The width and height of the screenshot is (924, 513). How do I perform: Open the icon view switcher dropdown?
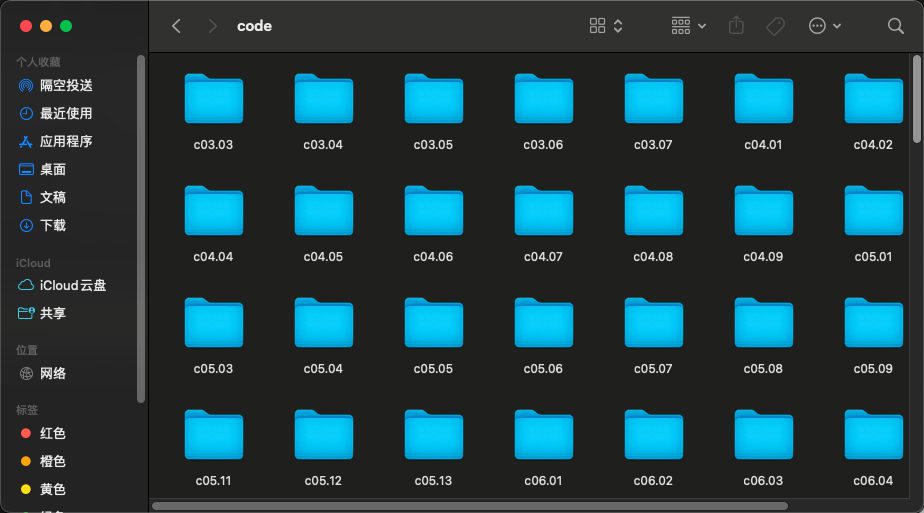pyautogui.click(x=607, y=26)
